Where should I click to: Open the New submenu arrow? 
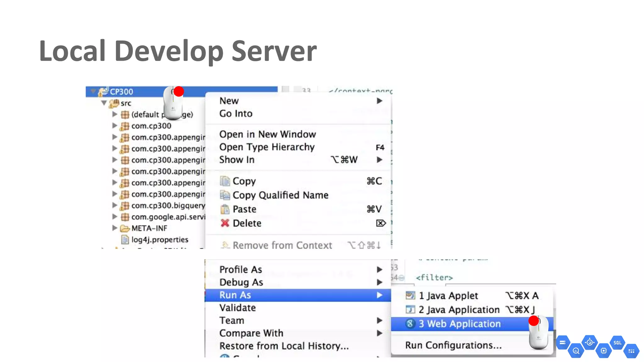[380, 101]
